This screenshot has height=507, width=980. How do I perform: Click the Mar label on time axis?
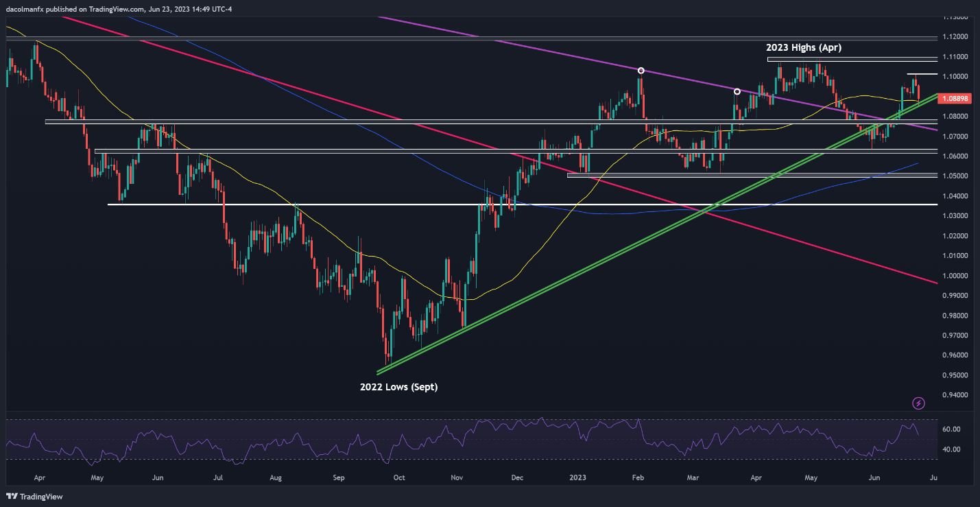(x=693, y=477)
